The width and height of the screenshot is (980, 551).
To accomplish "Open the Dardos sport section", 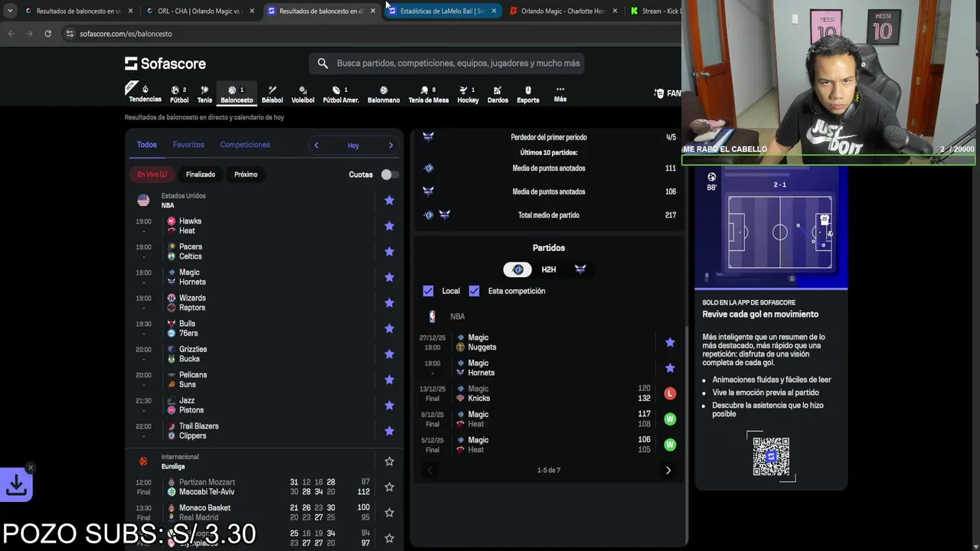I will (x=498, y=94).
